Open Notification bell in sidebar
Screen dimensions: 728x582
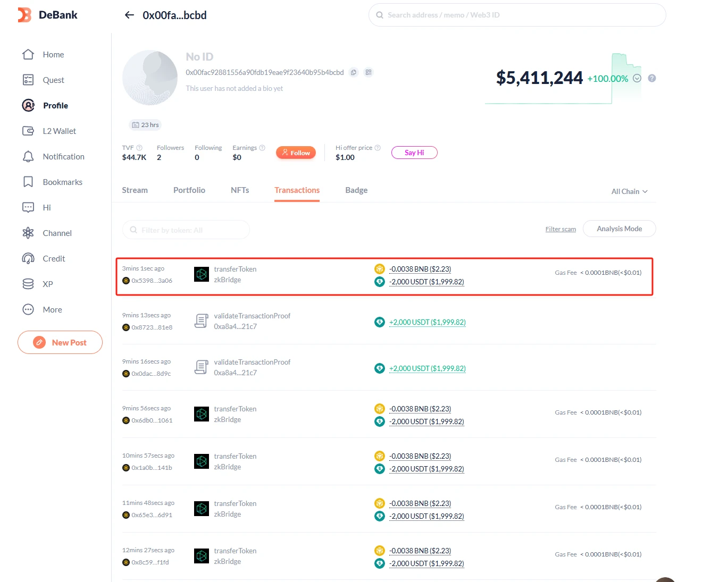pyautogui.click(x=28, y=156)
